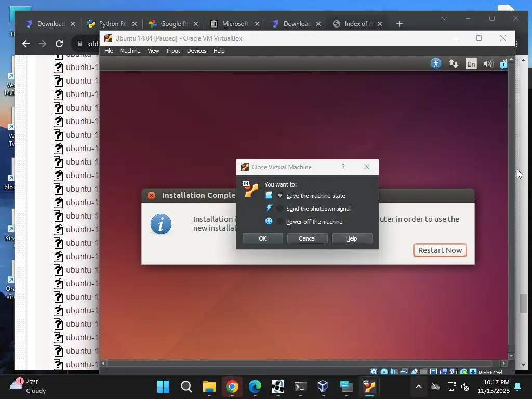Select "Power off the machine" radio button

point(280,221)
